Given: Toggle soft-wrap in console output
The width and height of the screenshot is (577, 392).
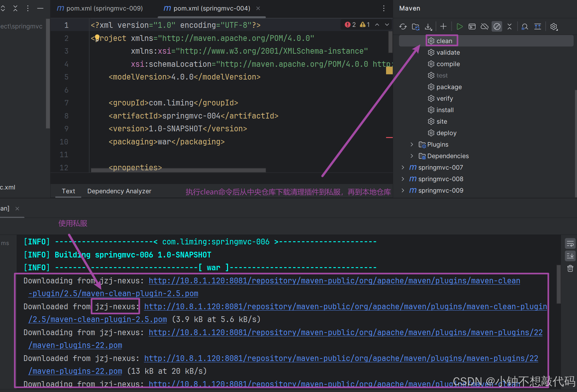Looking at the screenshot, I should (570, 244).
